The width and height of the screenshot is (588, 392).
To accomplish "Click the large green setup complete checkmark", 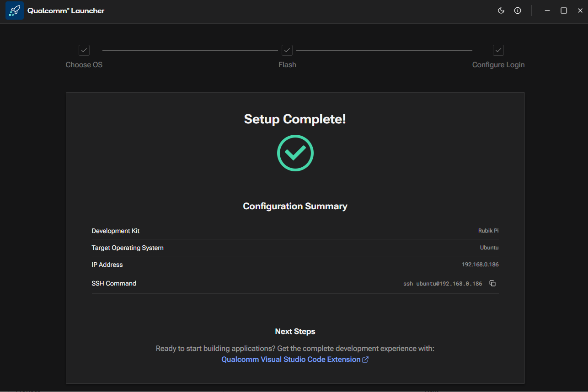I will (x=295, y=153).
